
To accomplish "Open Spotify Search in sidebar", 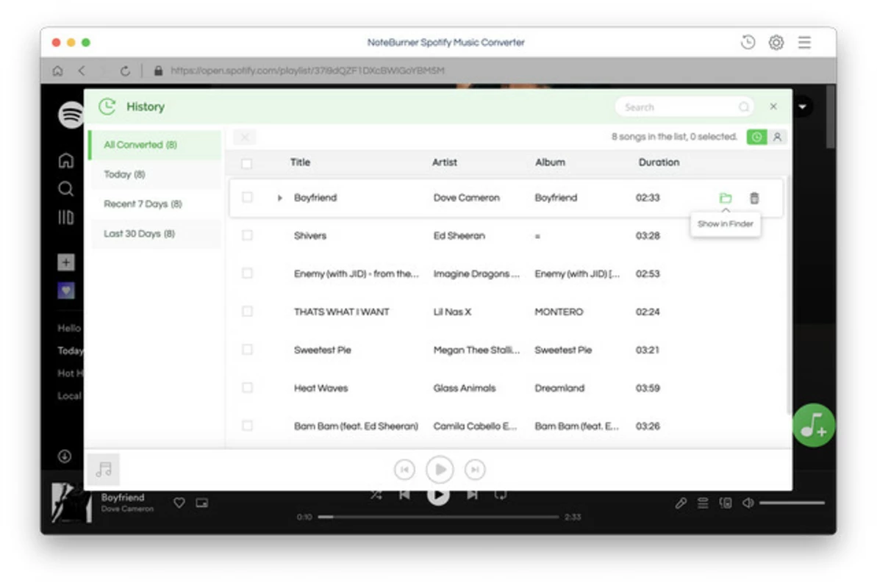I will click(65, 189).
